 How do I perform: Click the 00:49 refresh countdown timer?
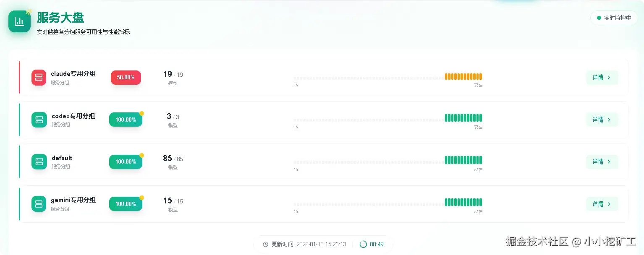377,244
